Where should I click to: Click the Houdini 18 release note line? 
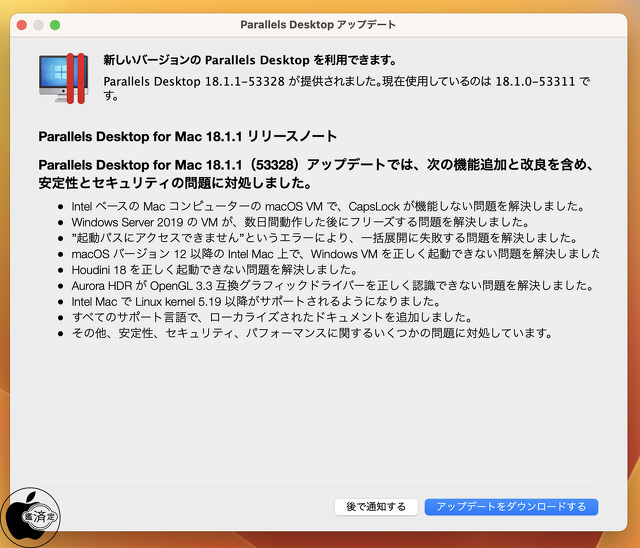coord(215,270)
